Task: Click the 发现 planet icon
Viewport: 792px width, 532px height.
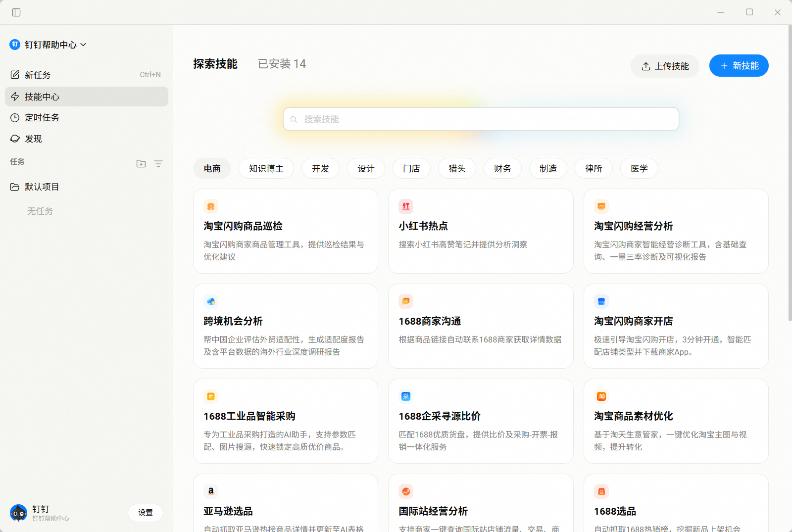Action: (x=15, y=139)
